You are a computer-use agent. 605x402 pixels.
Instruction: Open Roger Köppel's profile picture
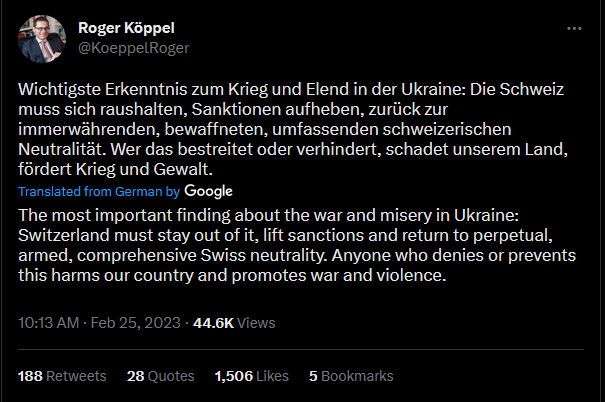(x=42, y=39)
